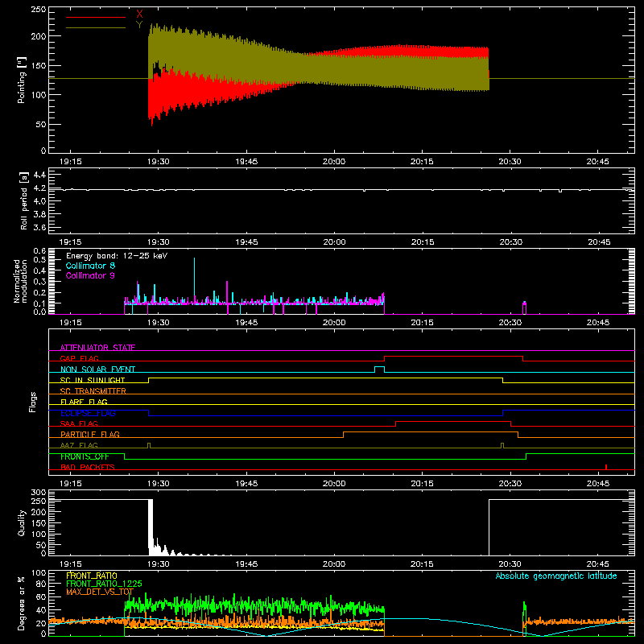This screenshot has width=644, height=644.
Task: Click the 'Energy band: 12-25 keV' annotation
Action: click(117, 256)
